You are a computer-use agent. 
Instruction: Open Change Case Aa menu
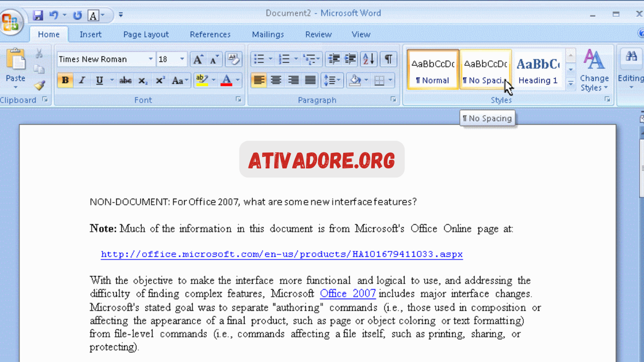180,80
